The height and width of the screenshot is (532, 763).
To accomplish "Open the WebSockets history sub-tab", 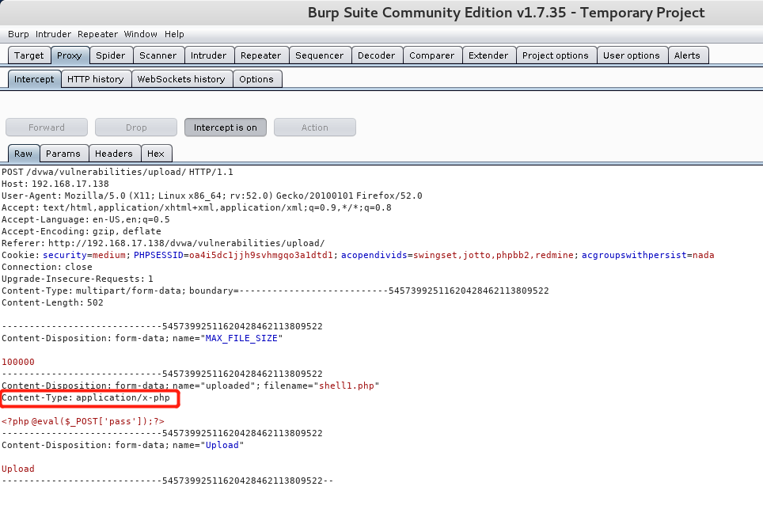I will [x=181, y=79].
